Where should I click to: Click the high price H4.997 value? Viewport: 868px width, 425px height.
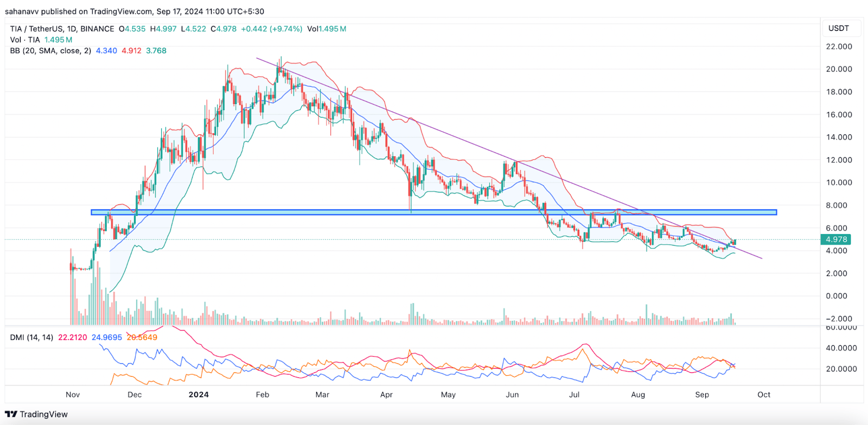click(163, 29)
